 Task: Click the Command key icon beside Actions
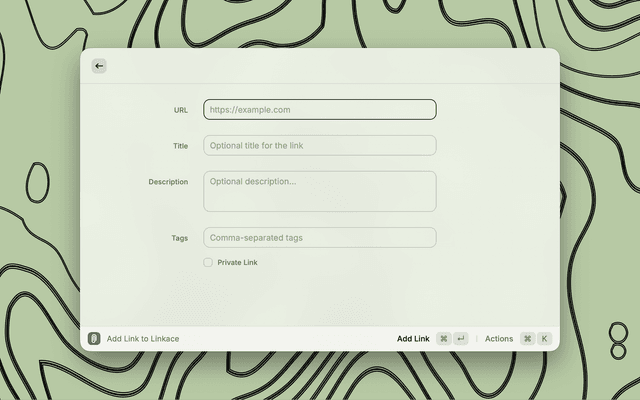pyautogui.click(x=527, y=339)
